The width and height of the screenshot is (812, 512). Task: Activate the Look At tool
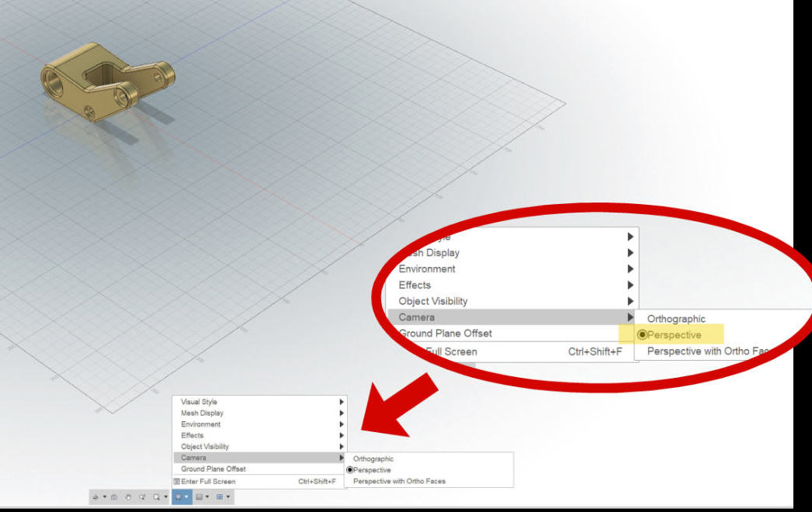113,497
